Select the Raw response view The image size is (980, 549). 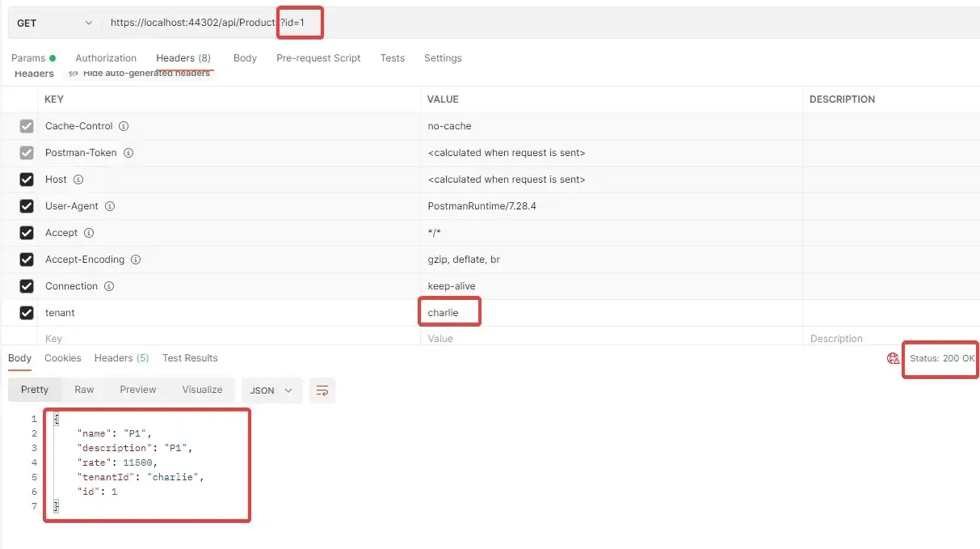(x=84, y=389)
